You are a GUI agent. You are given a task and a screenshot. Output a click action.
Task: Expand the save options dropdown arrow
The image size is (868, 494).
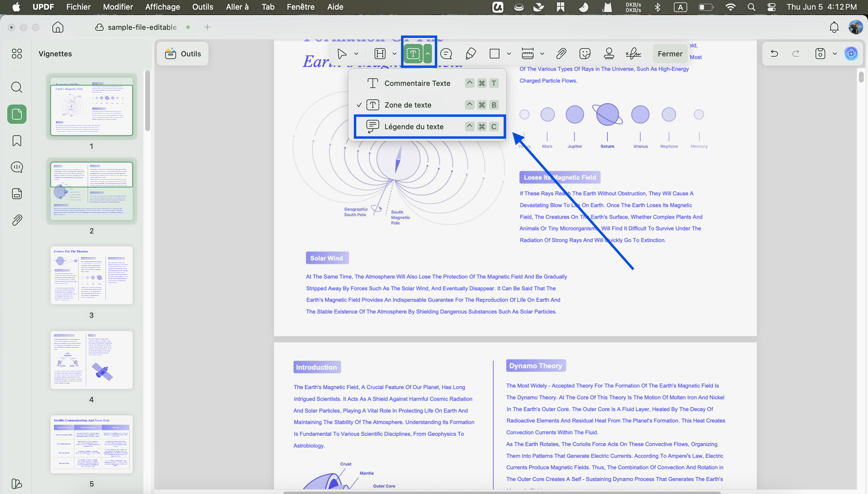click(835, 54)
